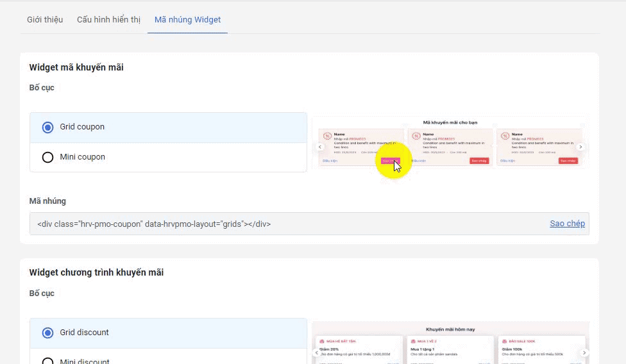
Task: Click Widget chương trình khuyến mãi heading
Action: (96, 272)
